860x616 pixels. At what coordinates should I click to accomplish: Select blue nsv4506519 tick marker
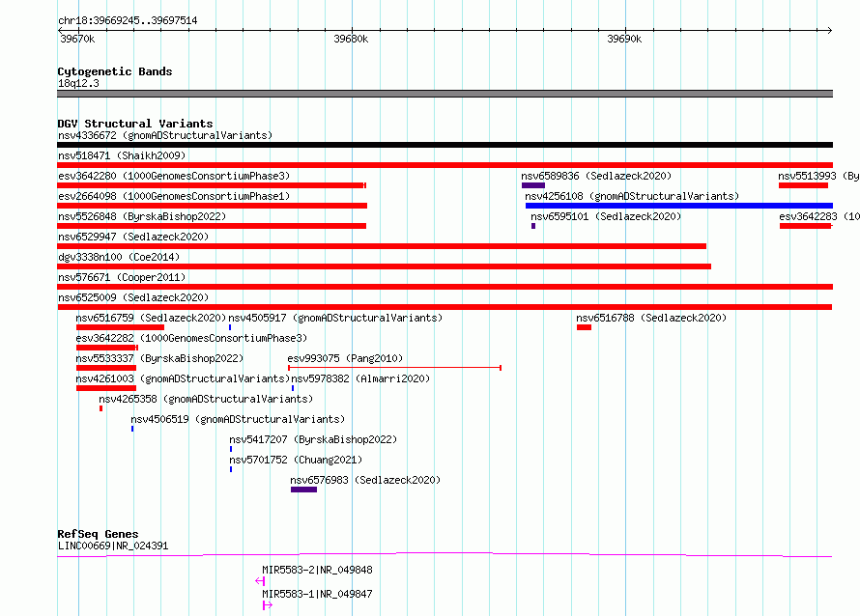(x=132, y=429)
